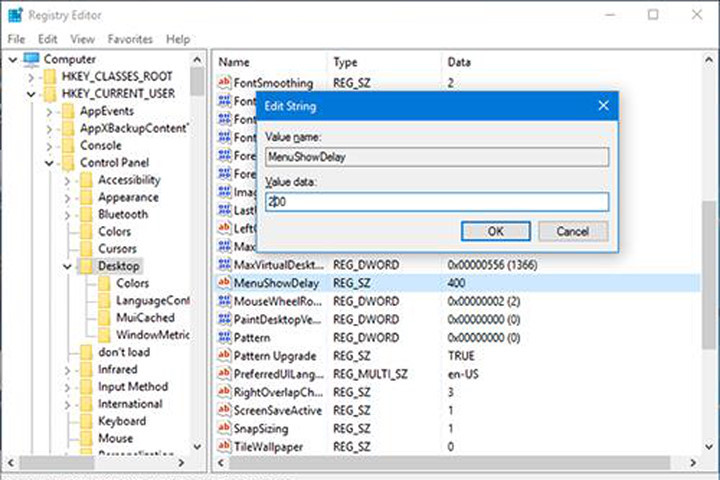Select the Computer icon in tree
The height and width of the screenshot is (480, 720).
(31, 59)
